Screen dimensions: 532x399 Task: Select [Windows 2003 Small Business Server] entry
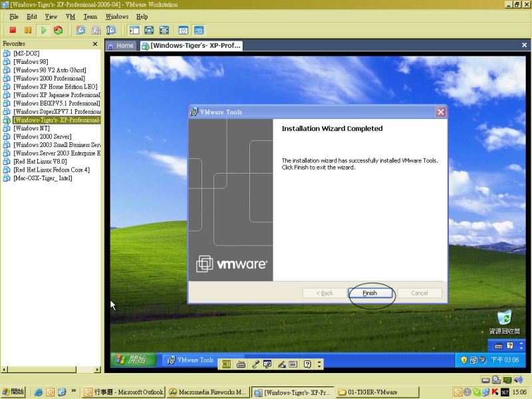(x=57, y=145)
